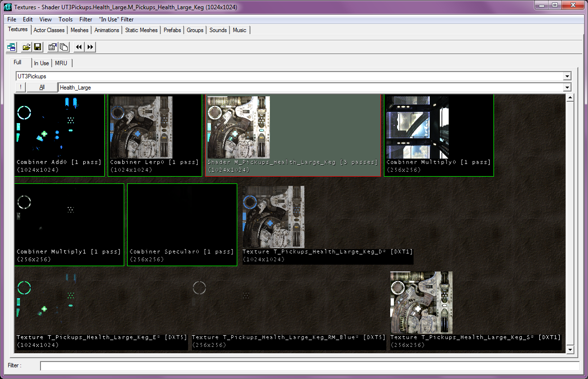Expand the Health_Large group dropdown
588x379 pixels.
coord(567,88)
